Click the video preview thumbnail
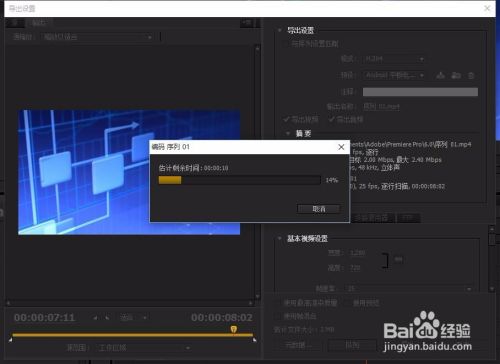The width and height of the screenshot is (500, 364). click(129, 172)
